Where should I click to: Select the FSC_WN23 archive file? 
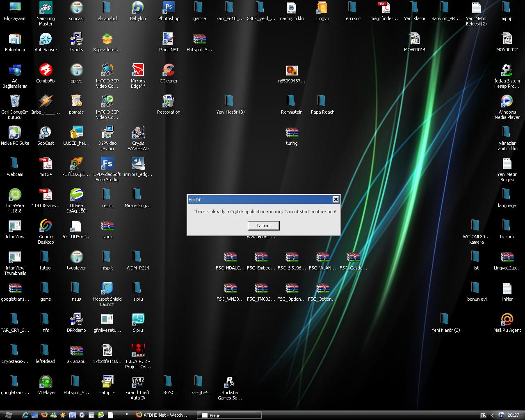pyautogui.click(x=230, y=292)
